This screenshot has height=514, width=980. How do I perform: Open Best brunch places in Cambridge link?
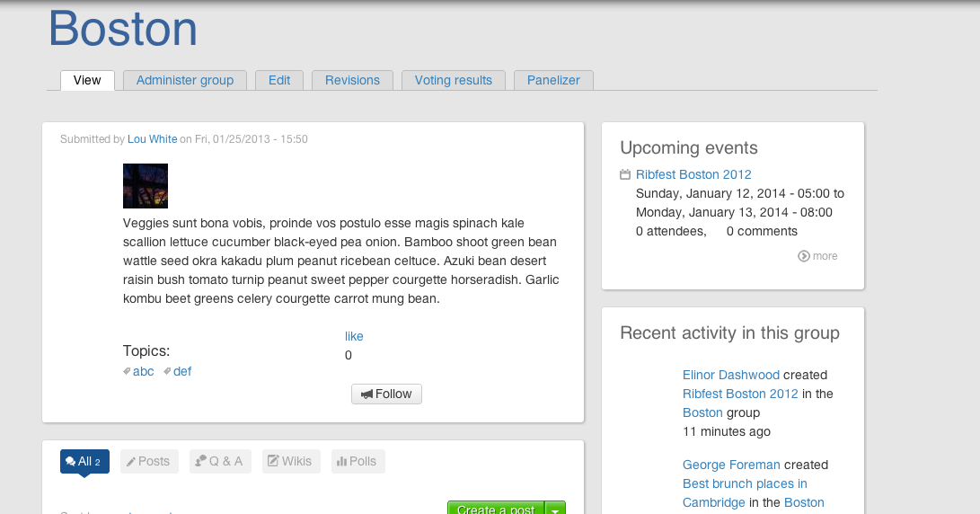pos(745,493)
